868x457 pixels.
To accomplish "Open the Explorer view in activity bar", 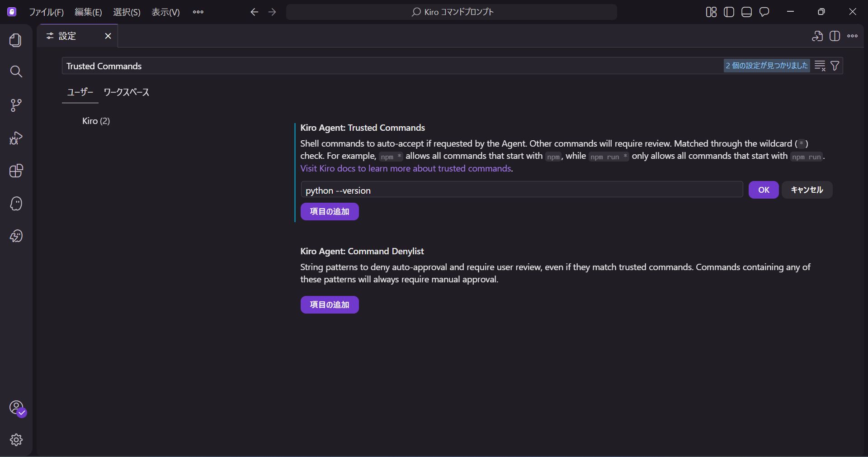I will click(x=16, y=40).
